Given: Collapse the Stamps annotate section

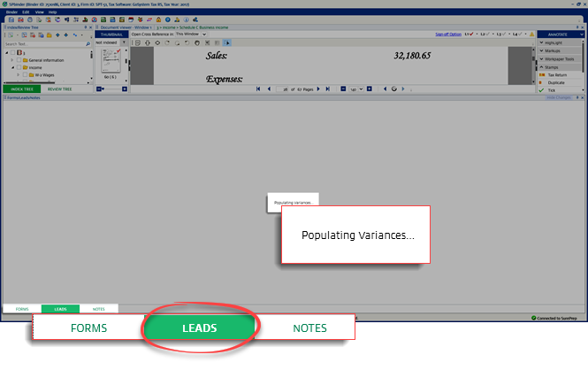Looking at the screenshot, I should (560, 67).
